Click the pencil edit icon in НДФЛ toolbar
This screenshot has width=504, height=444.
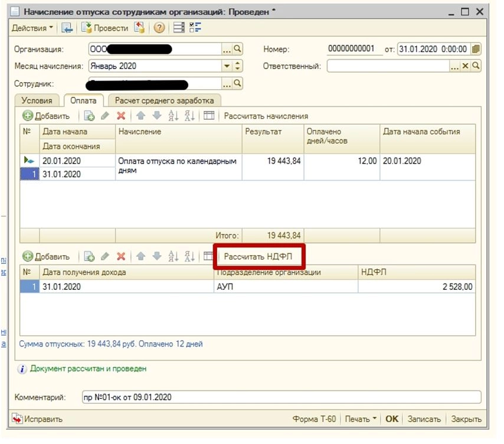tap(105, 256)
